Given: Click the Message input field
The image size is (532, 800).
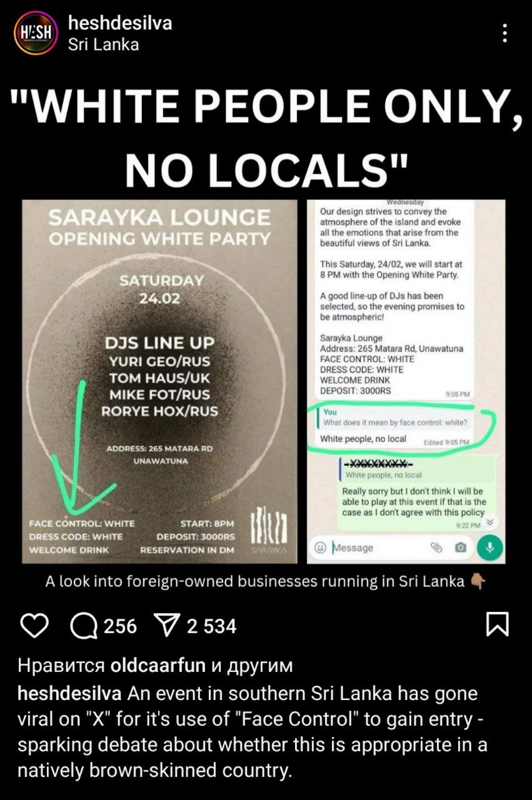Looking at the screenshot, I should [379, 548].
